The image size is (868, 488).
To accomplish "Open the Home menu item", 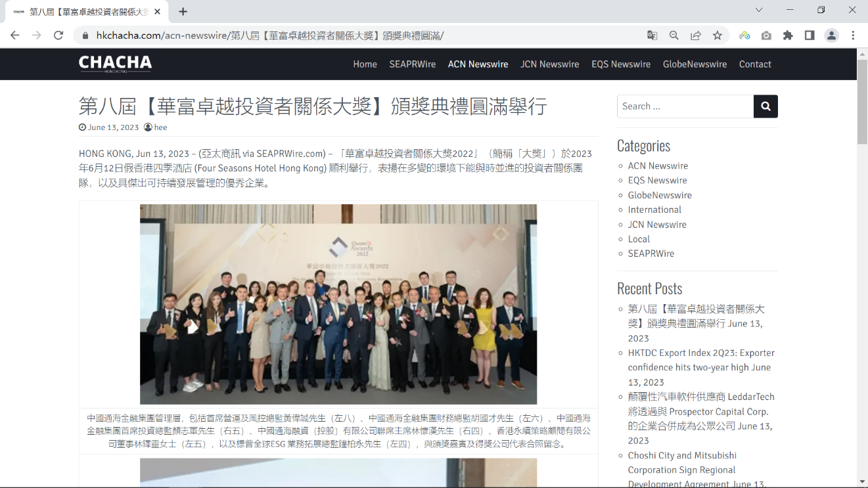I will pyautogui.click(x=365, y=64).
